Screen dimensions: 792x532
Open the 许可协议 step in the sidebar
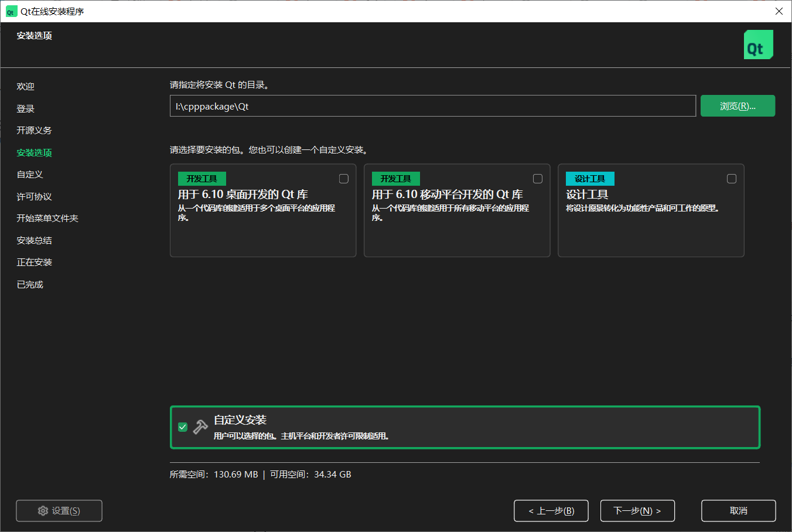(34, 196)
